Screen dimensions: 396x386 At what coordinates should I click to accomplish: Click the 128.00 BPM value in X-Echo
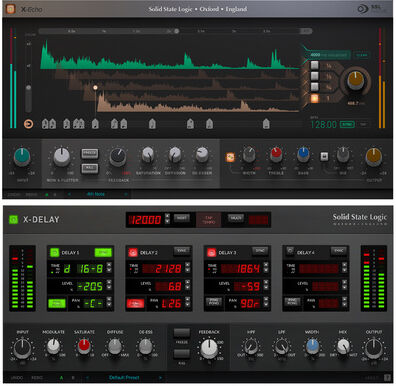[323, 125]
